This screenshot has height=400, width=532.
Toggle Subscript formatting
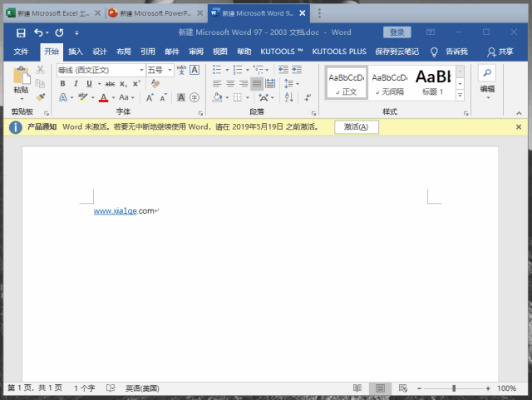[124, 83]
